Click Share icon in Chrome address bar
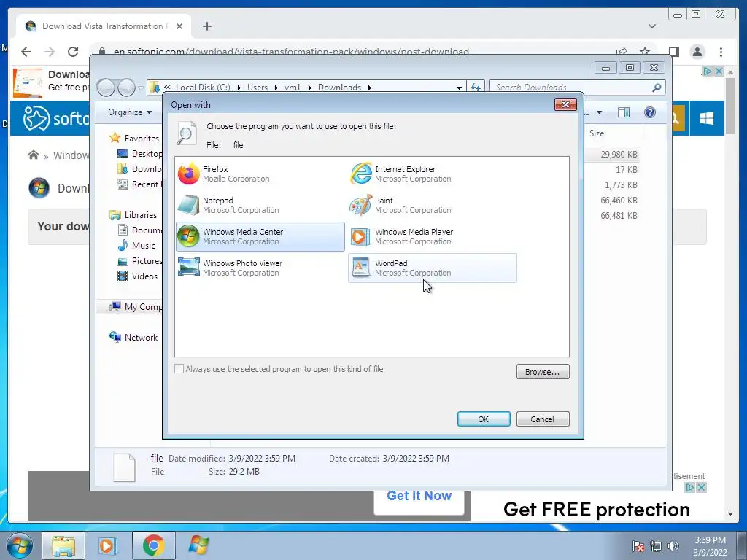This screenshot has width=747, height=560. tap(622, 52)
